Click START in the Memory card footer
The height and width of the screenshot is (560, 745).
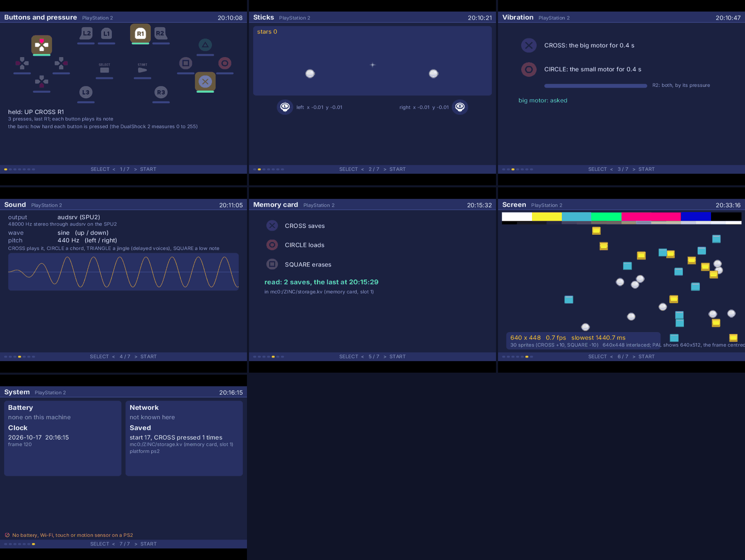coord(398,357)
